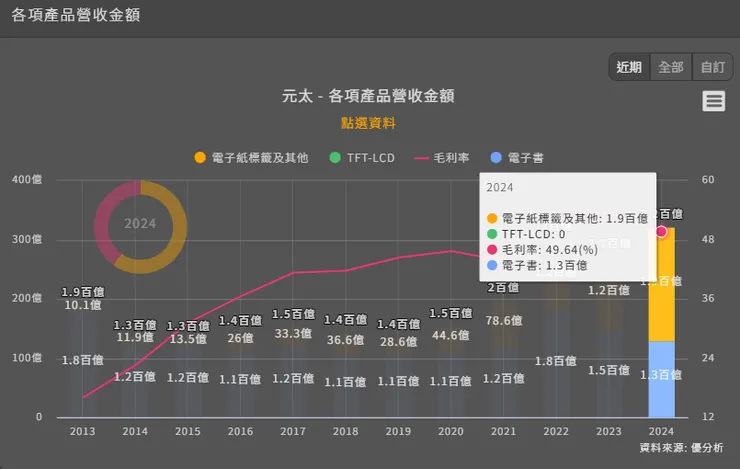Viewport: 740px width, 469px height.
Task: Click the blue 2024 電子書 bar segment
Action: click(x=661, y=379)
